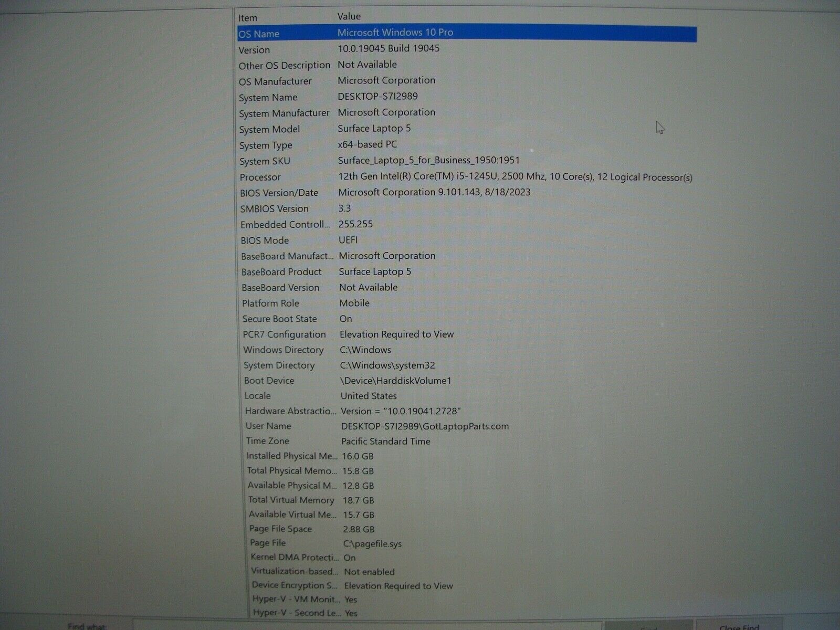The image size is (840, 630).
Task: Select the PCR7 Configuration row label
Action: [284, 335]
